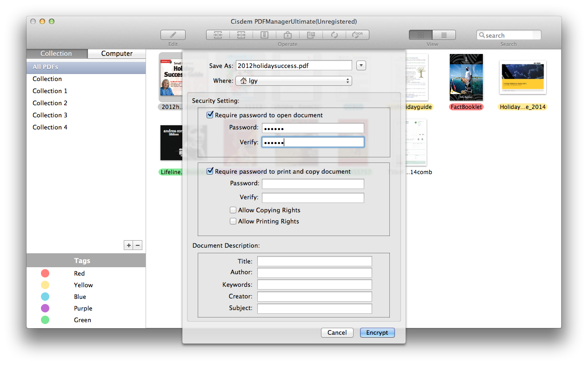Click the Convert arrows toolbar icon

[x=334, y=35]
